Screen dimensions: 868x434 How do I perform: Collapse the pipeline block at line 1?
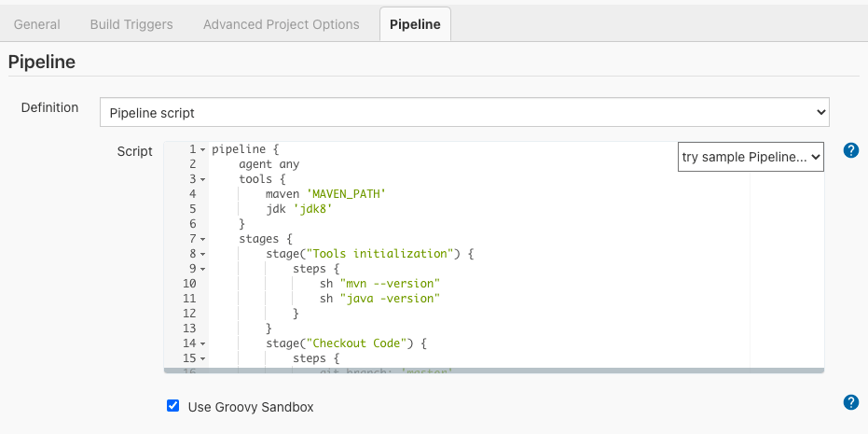coord(203,149)
